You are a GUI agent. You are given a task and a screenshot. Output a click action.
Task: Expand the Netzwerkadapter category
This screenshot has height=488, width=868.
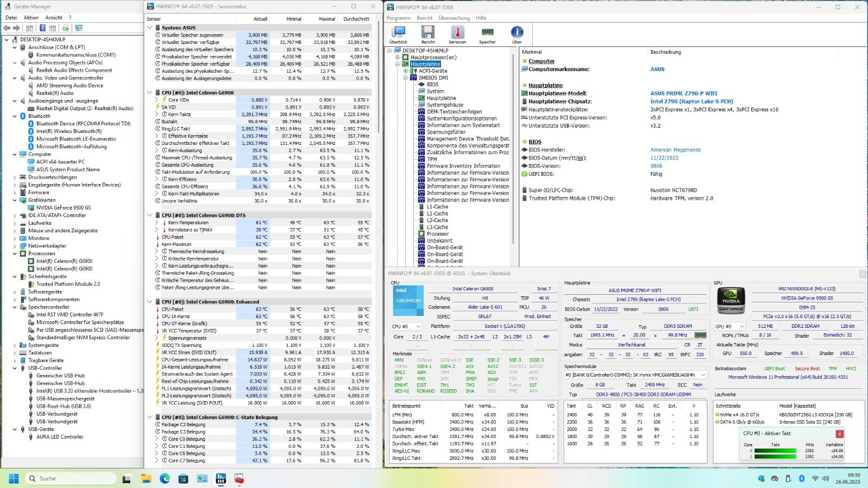click(x=15, y=246)
